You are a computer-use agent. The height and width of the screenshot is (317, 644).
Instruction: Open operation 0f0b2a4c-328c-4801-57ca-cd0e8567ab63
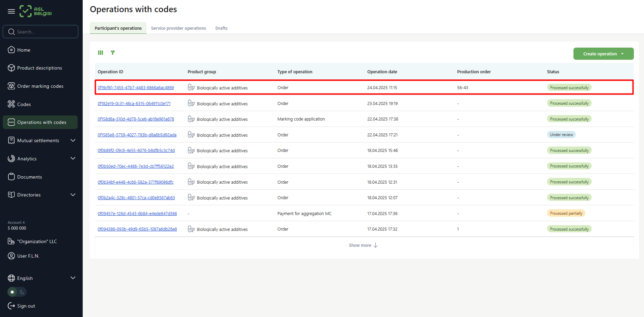[x=136, y=197]
